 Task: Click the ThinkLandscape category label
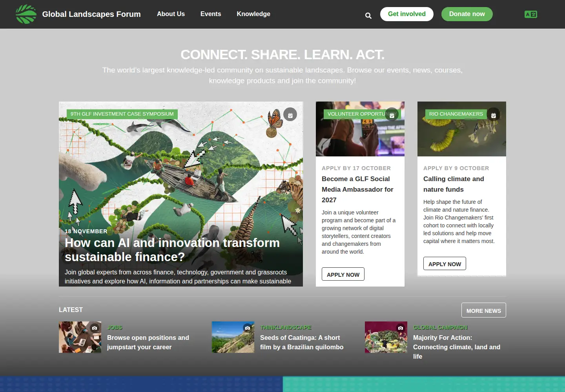[x=286, y=327]
